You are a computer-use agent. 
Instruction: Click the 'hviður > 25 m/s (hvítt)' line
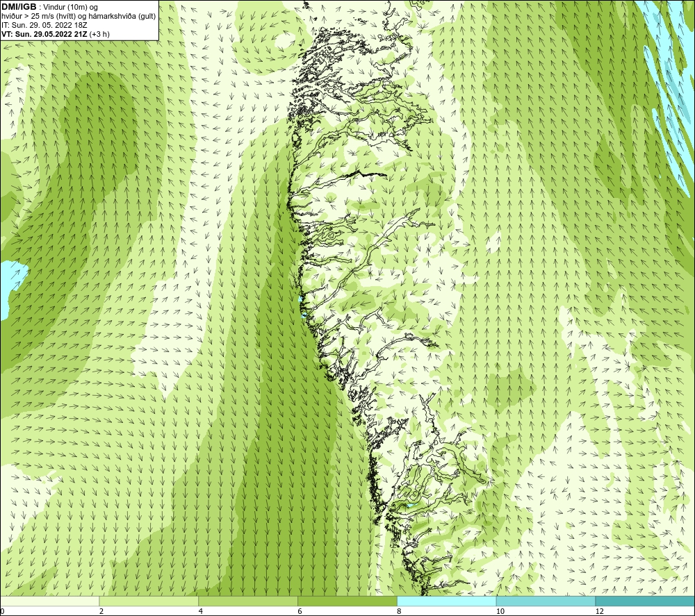pos(79,17)
